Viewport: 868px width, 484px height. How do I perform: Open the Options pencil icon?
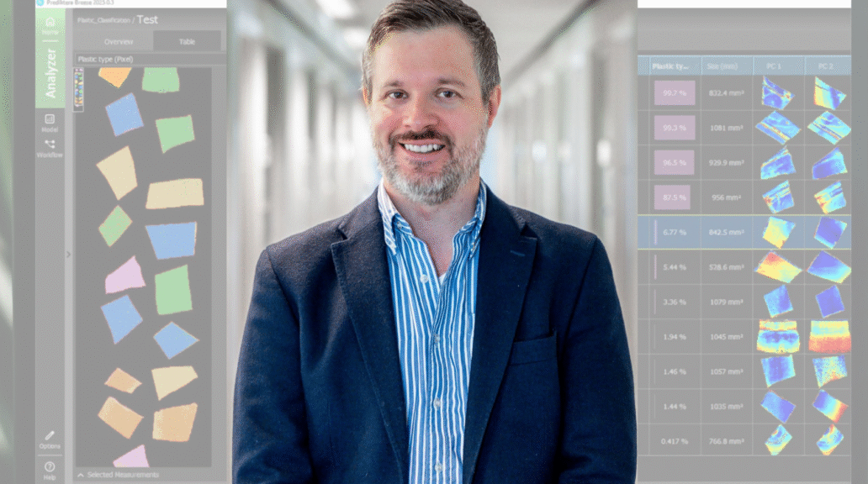pos(50,439)
